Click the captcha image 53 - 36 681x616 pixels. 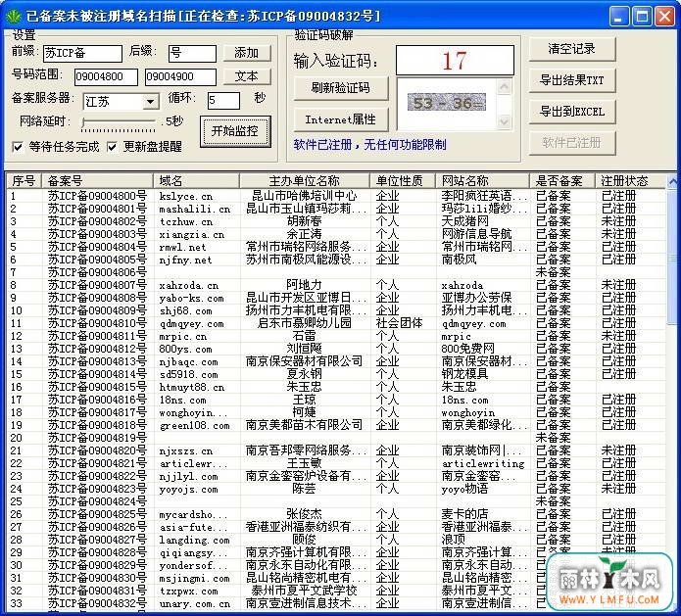pos(447,103)
